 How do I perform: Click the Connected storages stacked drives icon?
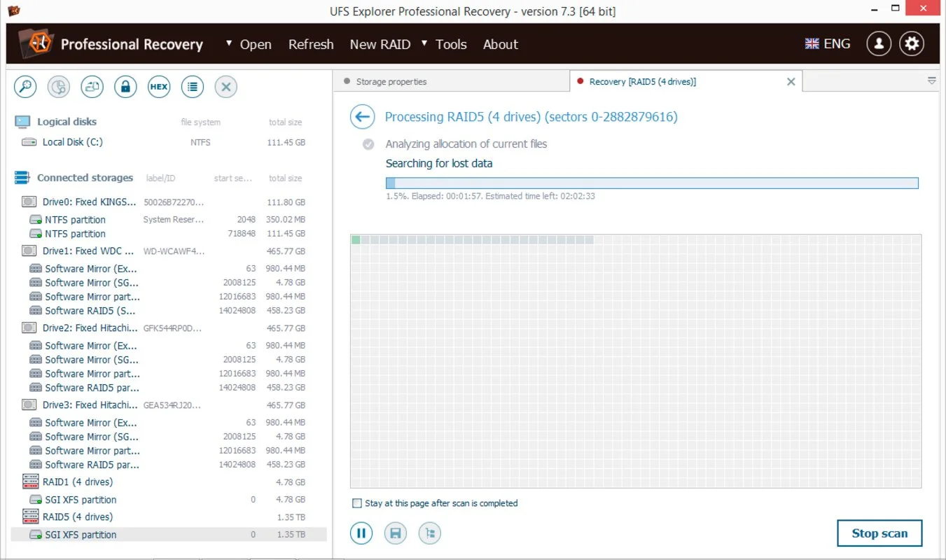point(22,178)
